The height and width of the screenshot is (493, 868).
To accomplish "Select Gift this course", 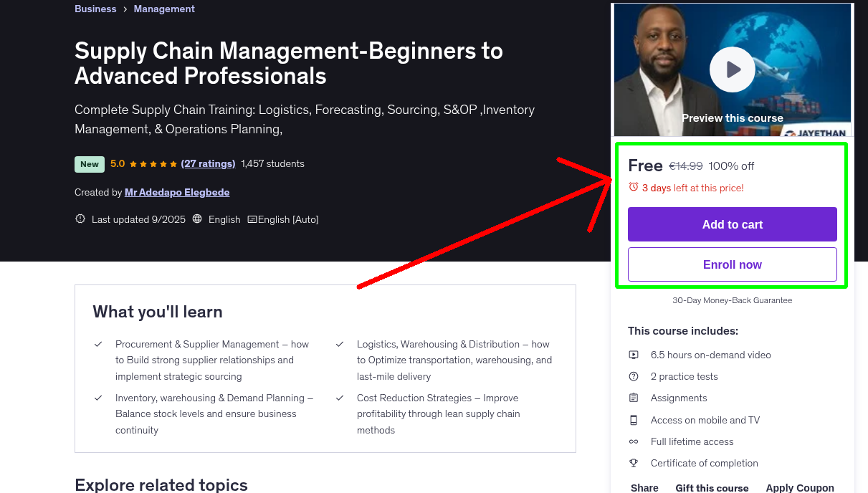I will tap(712, 487).
